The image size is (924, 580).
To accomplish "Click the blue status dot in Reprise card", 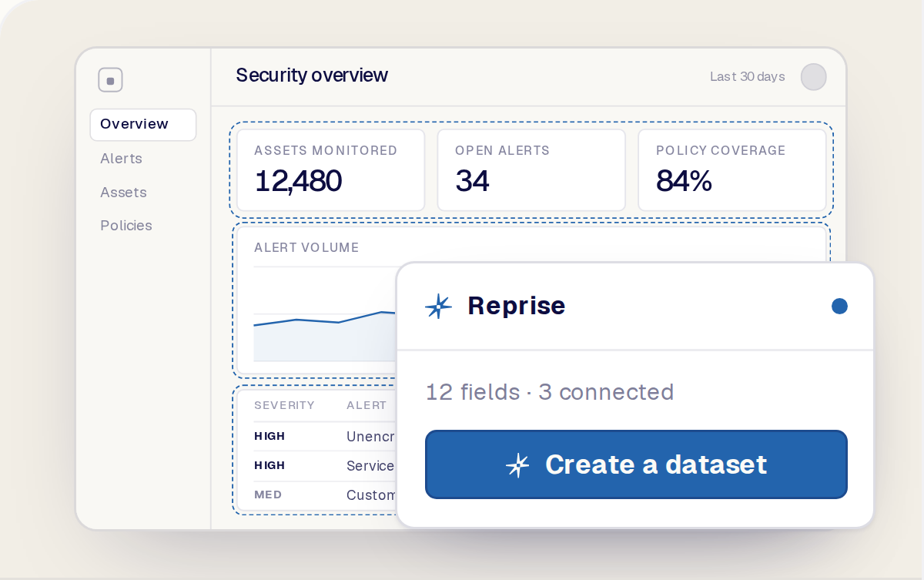I will tap(839, 307).
